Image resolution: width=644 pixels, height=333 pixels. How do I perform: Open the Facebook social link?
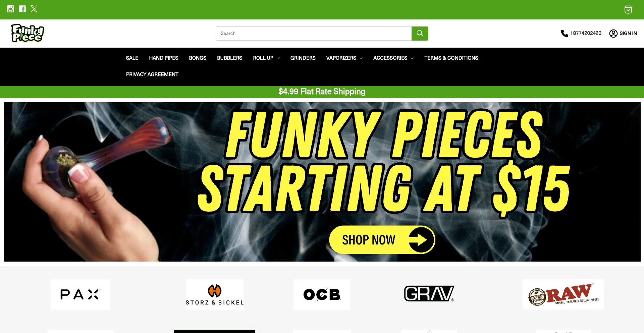(x=22, y=9)
